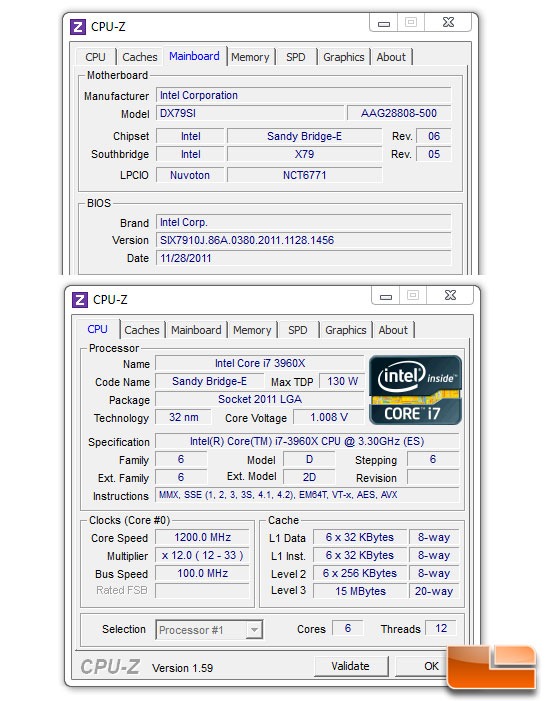Click the empty Rated FSB field
The height and width of the screenshot is (701, 550).
(x=203, y=591)
